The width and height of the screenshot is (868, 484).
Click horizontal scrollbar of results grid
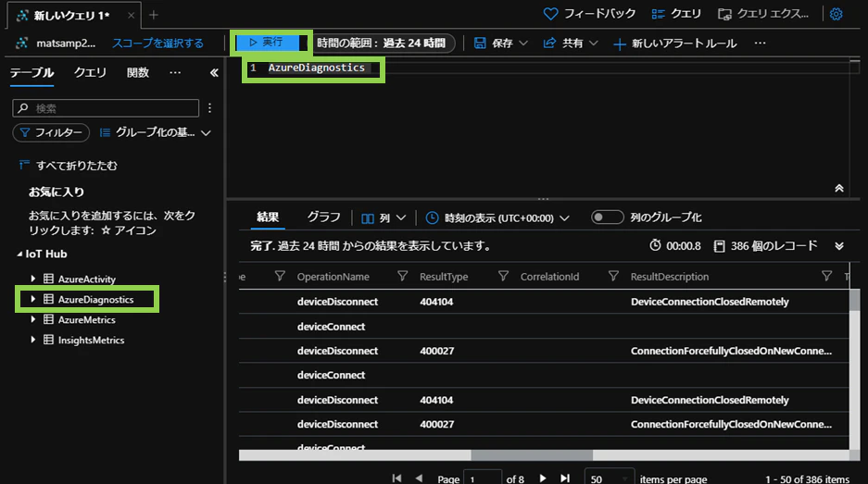532,455
